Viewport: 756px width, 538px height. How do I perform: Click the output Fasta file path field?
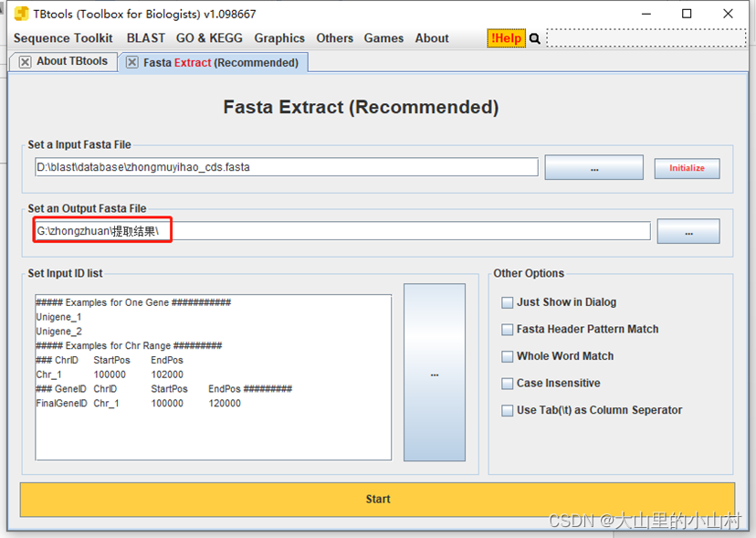coord(342,231)
